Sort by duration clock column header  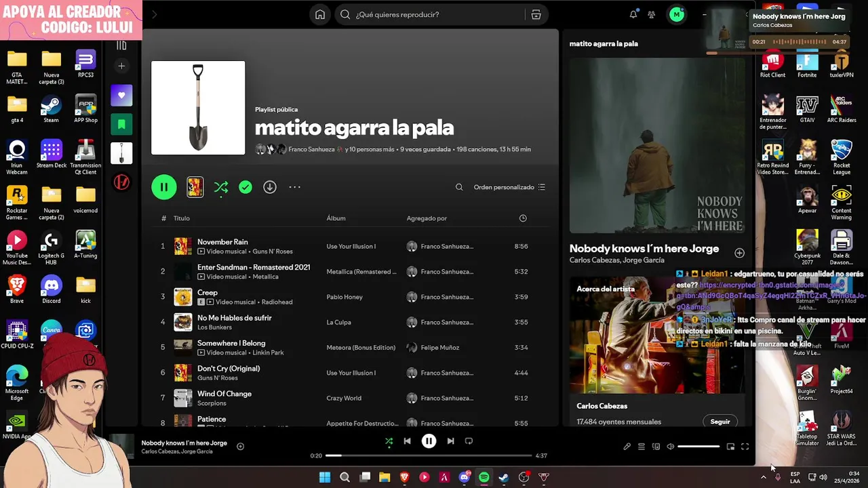(523, 218)
